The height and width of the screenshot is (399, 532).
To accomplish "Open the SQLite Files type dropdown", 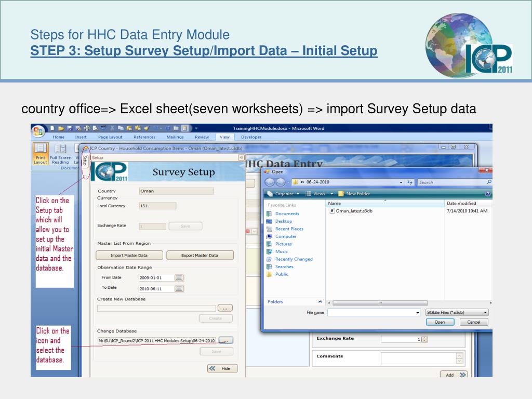I will (x=457, y=312).
